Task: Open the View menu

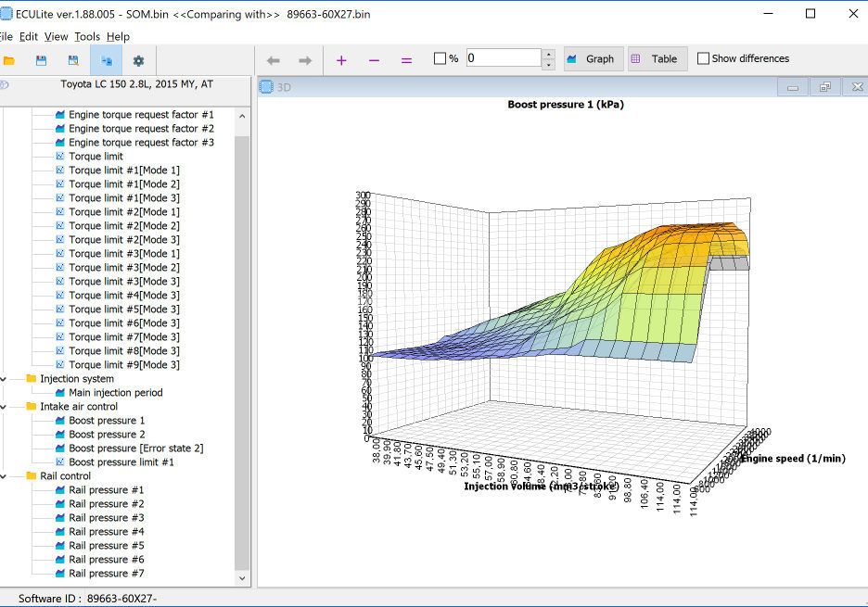Action: point(56,36)
